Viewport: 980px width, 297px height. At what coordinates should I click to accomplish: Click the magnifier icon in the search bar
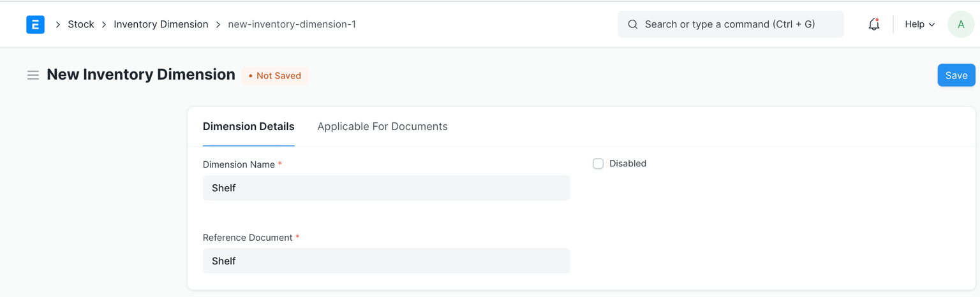point(632,24)
